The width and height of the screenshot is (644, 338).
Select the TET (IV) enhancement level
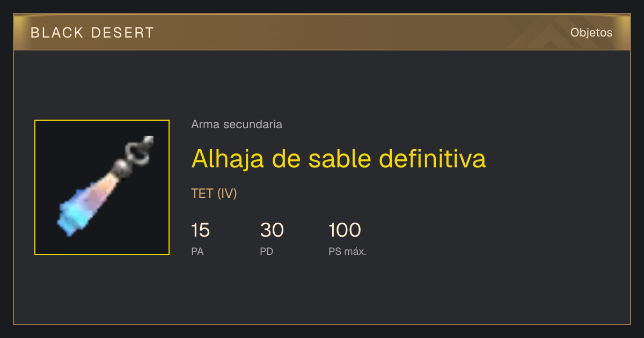tap(214, 194)
